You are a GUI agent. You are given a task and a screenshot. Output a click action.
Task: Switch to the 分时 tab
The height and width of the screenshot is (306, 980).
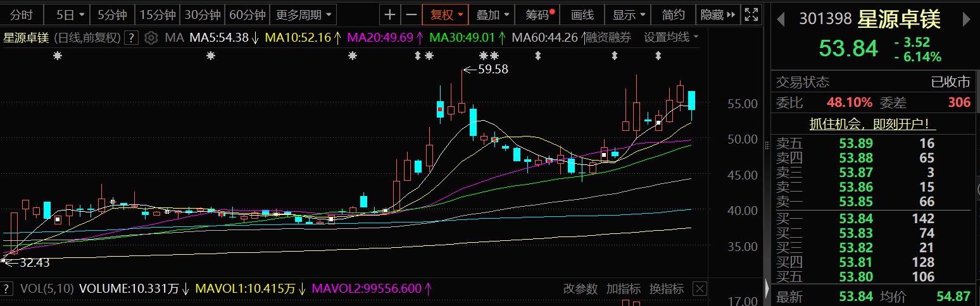click(x=21, y=15)
